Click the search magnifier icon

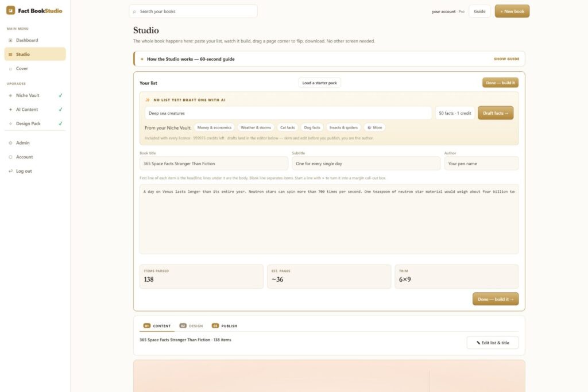point(134,11)
